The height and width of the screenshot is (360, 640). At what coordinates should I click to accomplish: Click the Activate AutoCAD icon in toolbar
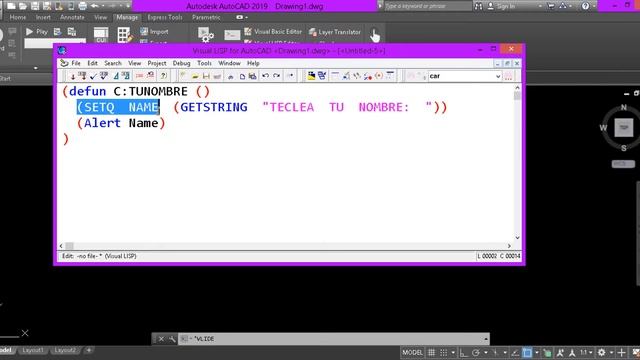(x=311, y=76)
